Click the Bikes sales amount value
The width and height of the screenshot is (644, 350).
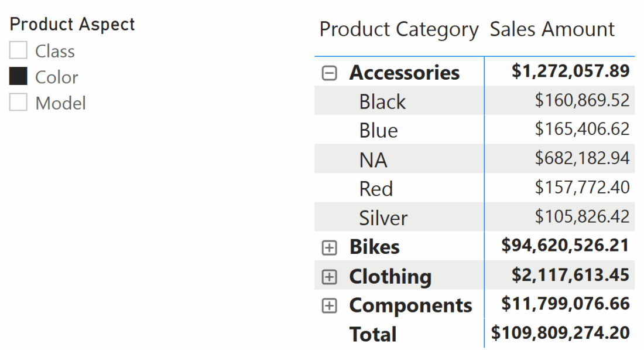click(565, 246)
